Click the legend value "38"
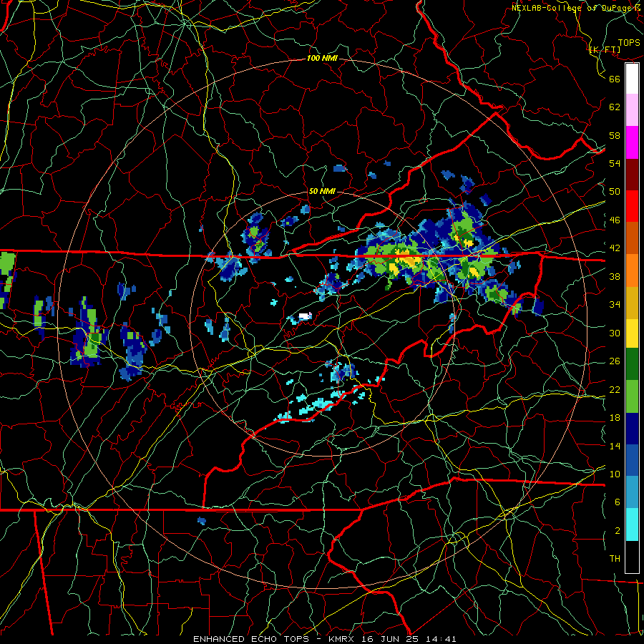 [x=615, y=276]
